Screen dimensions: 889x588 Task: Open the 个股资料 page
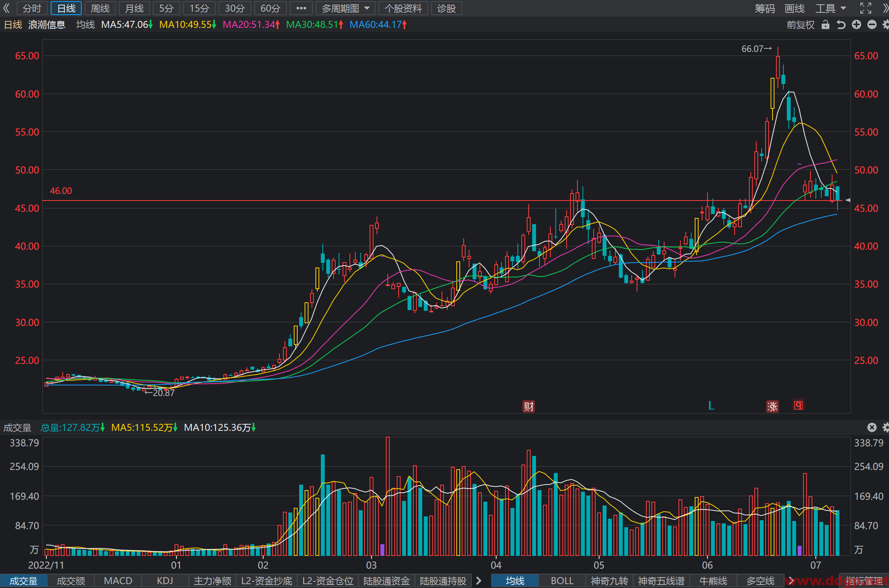click(x=403, y=8)
